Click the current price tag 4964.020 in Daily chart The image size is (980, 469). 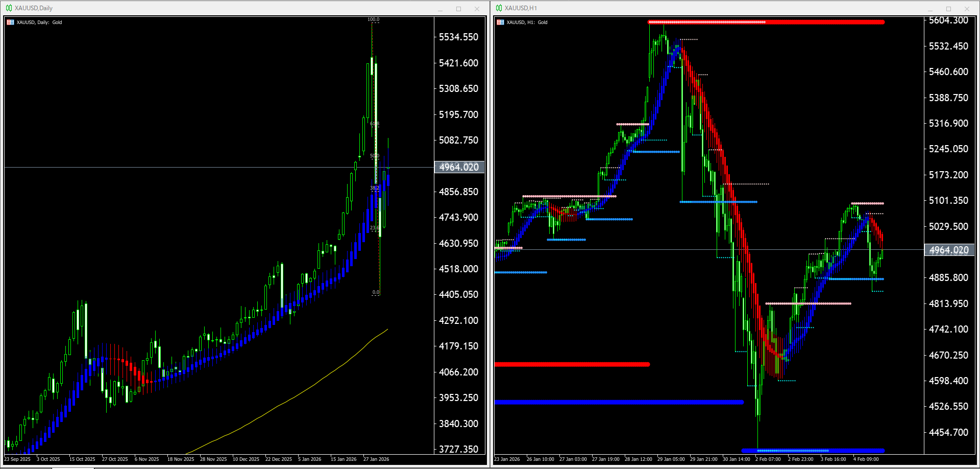[x=459, y=167]
